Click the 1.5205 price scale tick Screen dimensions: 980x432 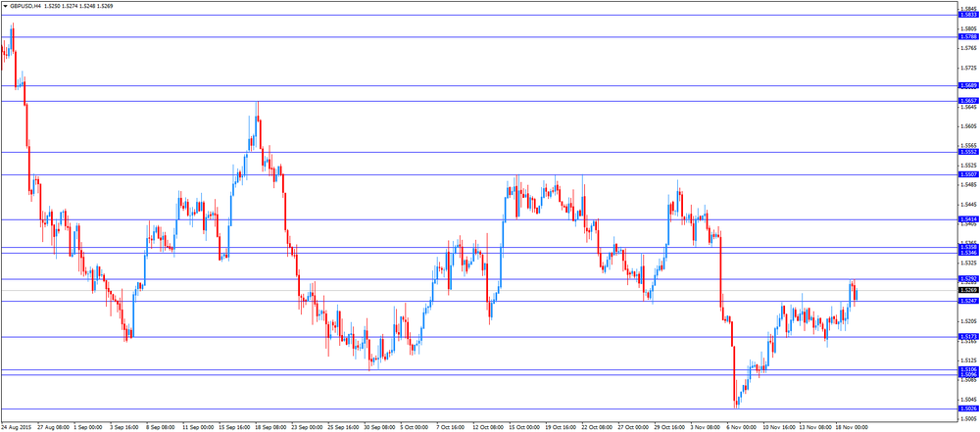[x=968, y=321]
